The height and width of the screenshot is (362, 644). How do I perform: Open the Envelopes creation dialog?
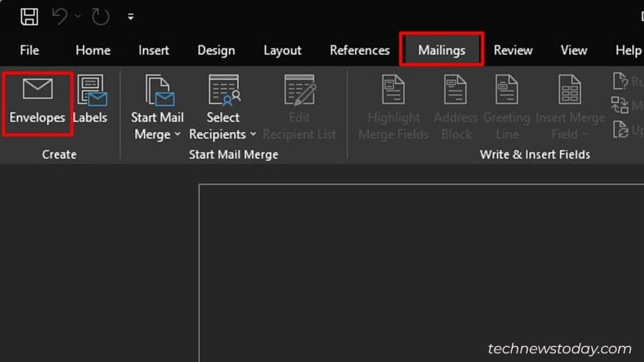pos(36,101)
